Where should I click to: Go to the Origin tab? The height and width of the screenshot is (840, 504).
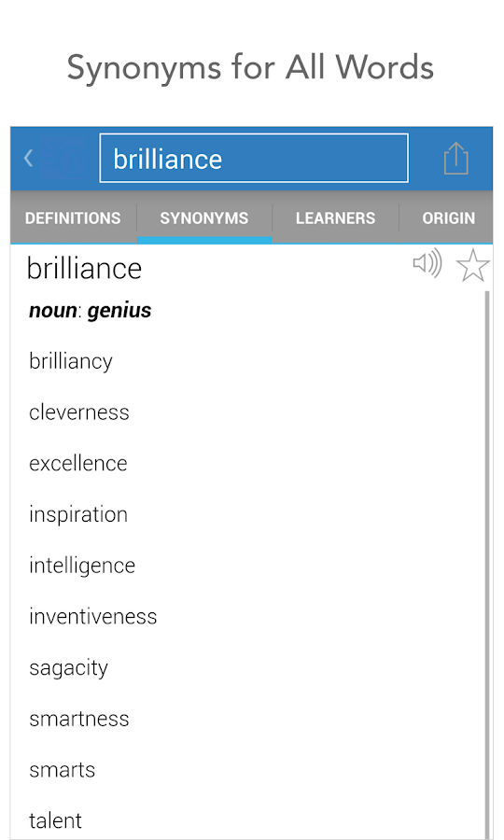click(448, 218)
